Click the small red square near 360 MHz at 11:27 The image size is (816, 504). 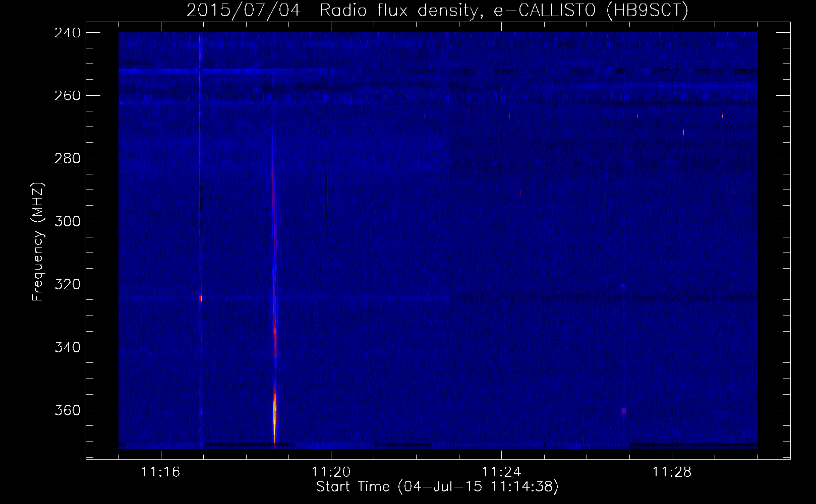(624, 411)
